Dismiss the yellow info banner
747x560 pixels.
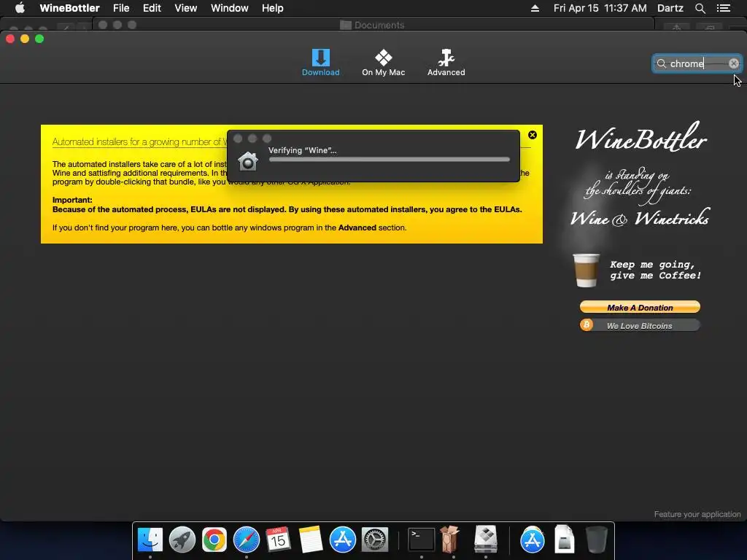coord(533,135)
